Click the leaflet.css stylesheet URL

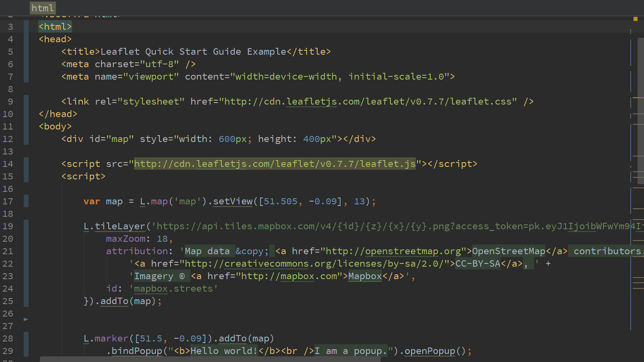click(x=368, y=101)
